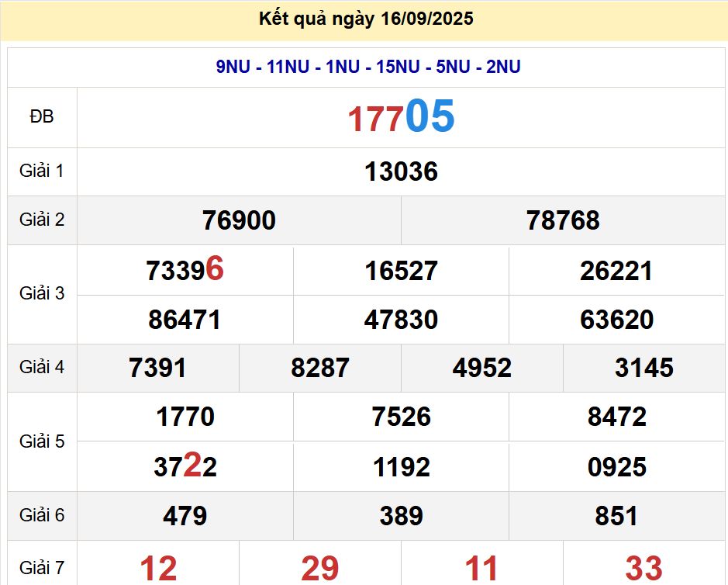Viewport: 728px width, 585px height.
Task: Click the ĐB row label
Action: 42,117
